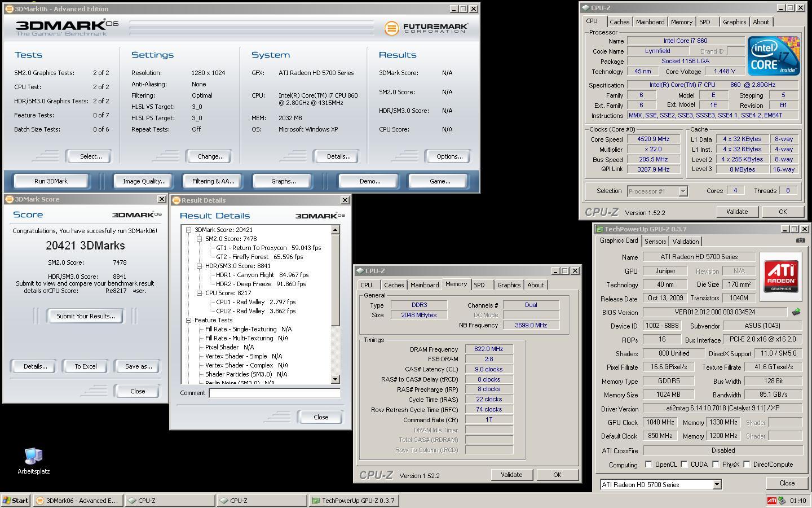Click the Game button

point(440,181)
